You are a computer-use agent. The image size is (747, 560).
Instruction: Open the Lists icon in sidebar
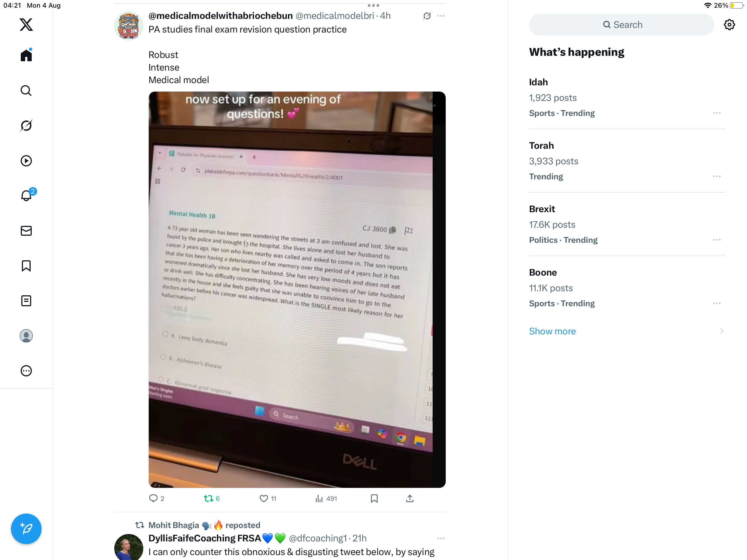26,301
